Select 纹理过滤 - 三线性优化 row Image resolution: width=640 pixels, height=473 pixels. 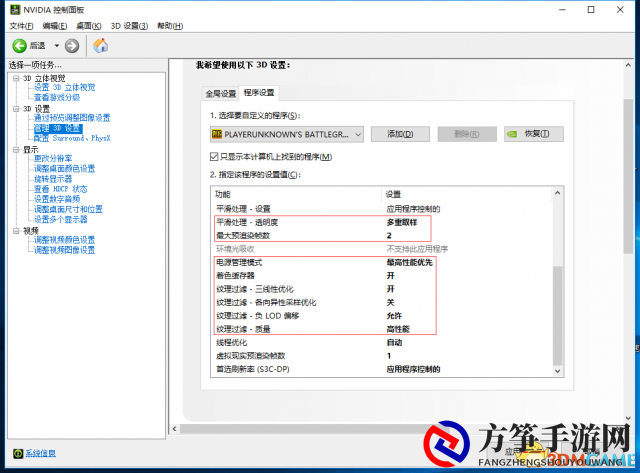tap(382, 289)
